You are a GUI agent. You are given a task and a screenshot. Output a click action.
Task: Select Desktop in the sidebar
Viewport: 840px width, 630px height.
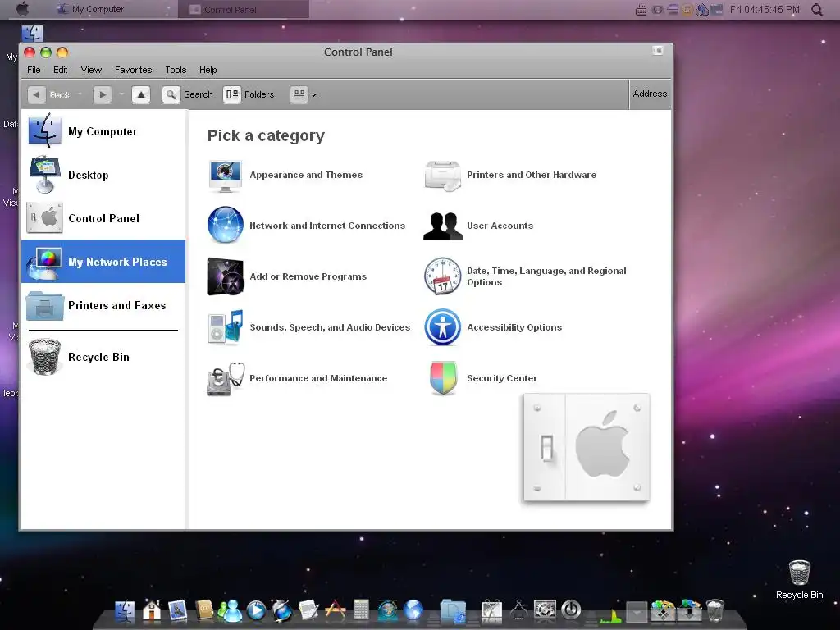coord(103,175)
